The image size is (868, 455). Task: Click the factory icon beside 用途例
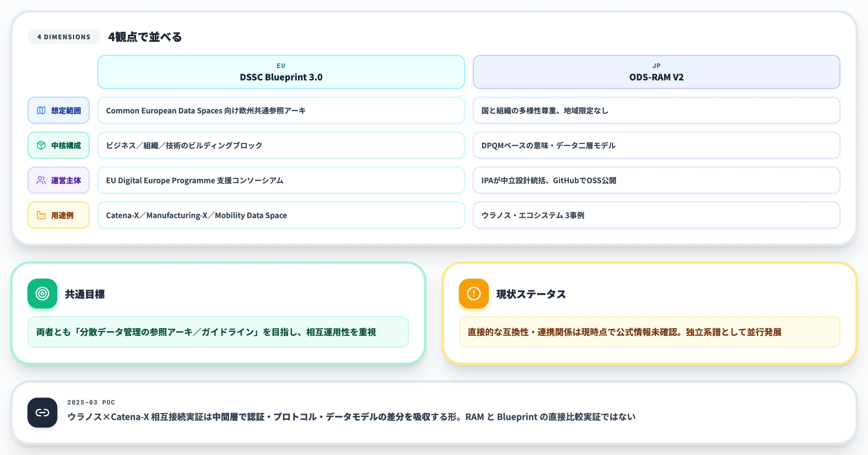click(41, 215)
